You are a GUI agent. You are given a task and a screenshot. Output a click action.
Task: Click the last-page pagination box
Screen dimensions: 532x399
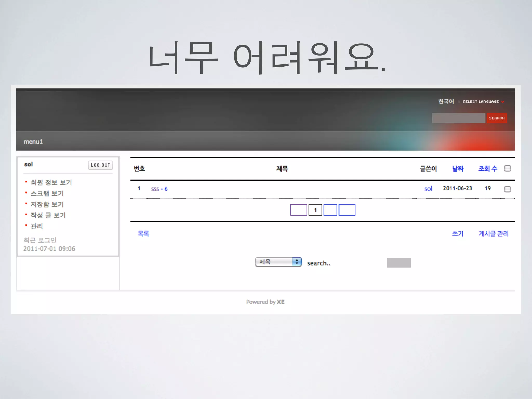(347, 210)
